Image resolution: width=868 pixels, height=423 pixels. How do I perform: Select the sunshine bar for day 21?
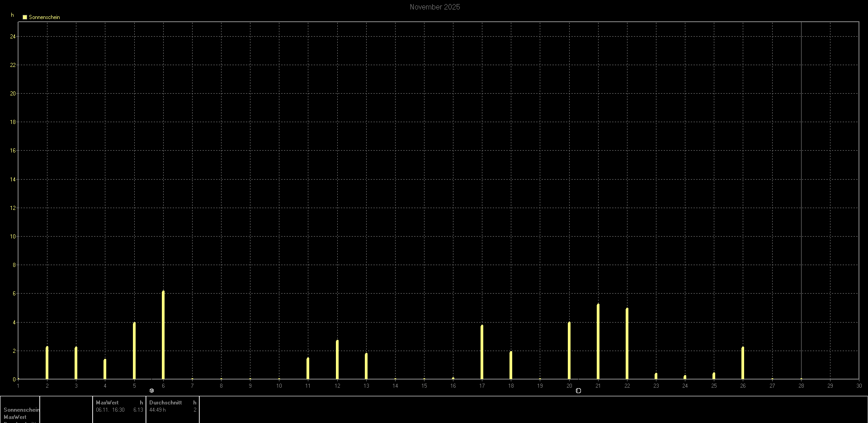tap(598, 342)
